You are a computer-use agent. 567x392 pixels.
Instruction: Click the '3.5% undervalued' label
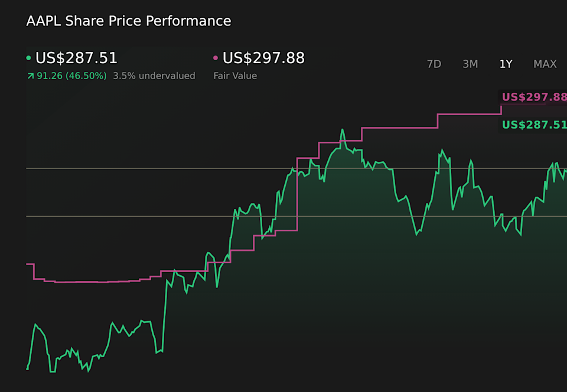pos(154,76)
